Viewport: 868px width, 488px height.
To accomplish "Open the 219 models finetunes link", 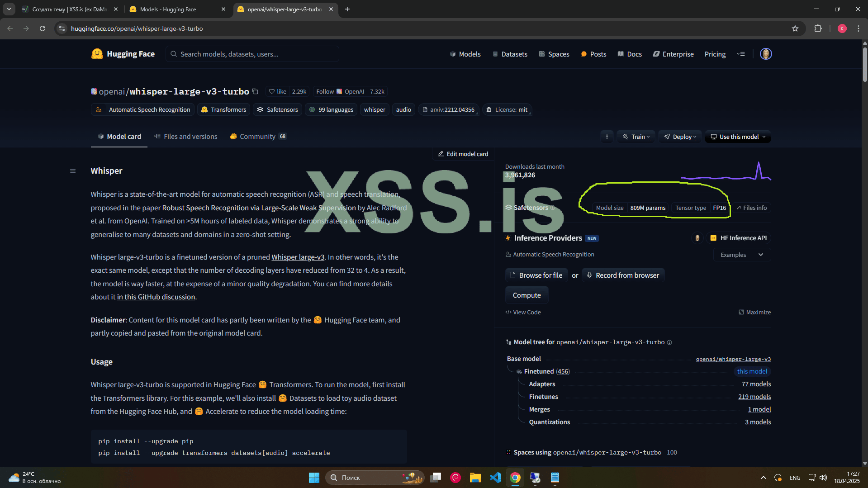I will coord(754,397).
